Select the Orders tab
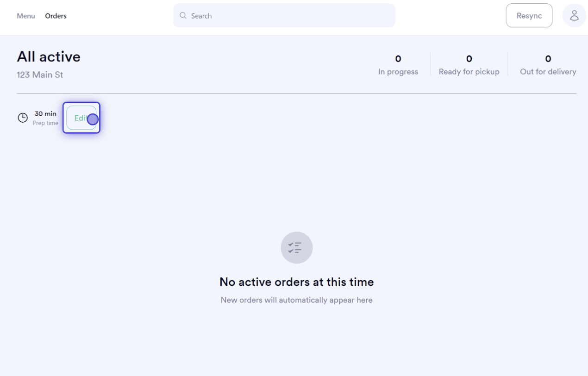 coord(56,16)
